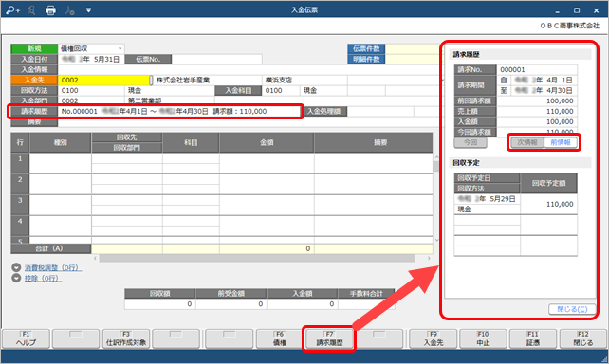Expand the 消費税調整 (0行) section circle icon
The image size is (609, 364).
(16, 267)
